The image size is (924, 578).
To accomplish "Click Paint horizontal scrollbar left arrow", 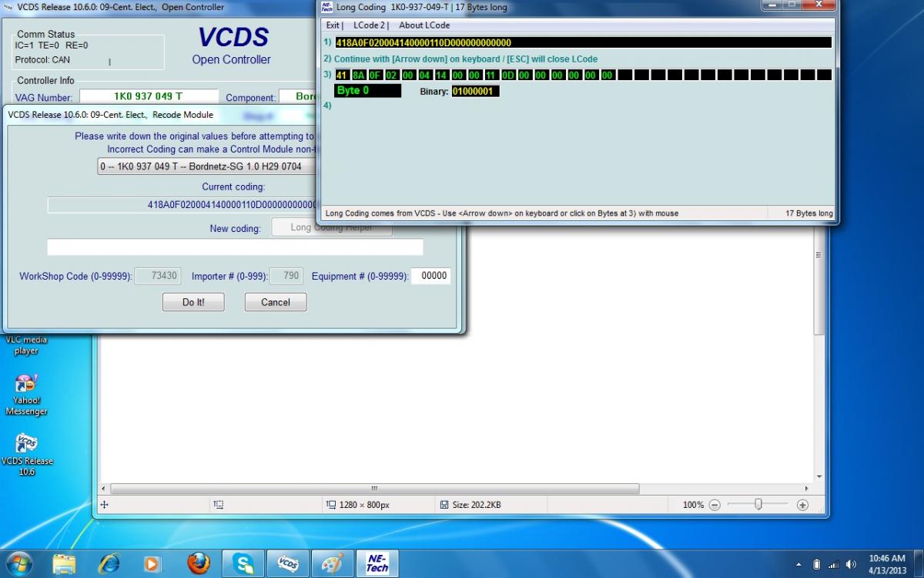I will (x=105, y=489).
